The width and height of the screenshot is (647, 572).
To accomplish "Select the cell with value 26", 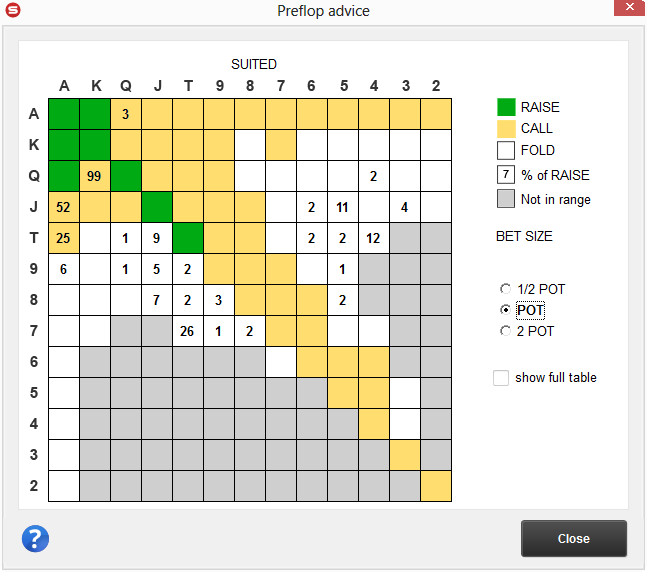I will 187,331.
